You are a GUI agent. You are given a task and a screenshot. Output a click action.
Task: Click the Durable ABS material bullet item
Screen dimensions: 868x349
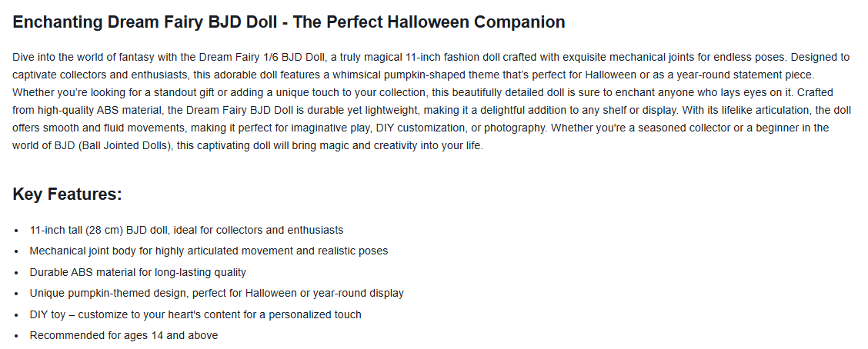(138, 272)
